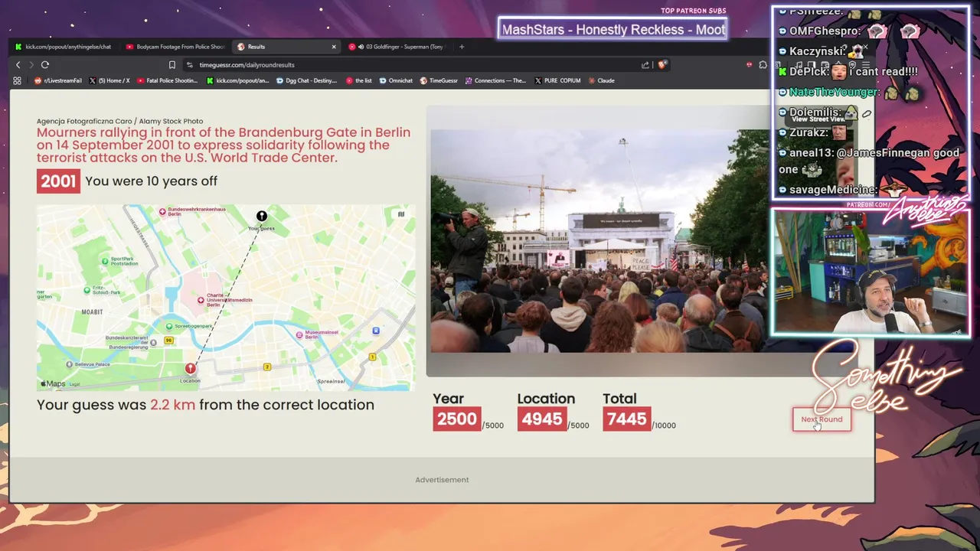Image resolution: width=980 pixels, height=551 pixels.
Task: Open the Omnichat bookmark
Action: (x=396, y=80)
